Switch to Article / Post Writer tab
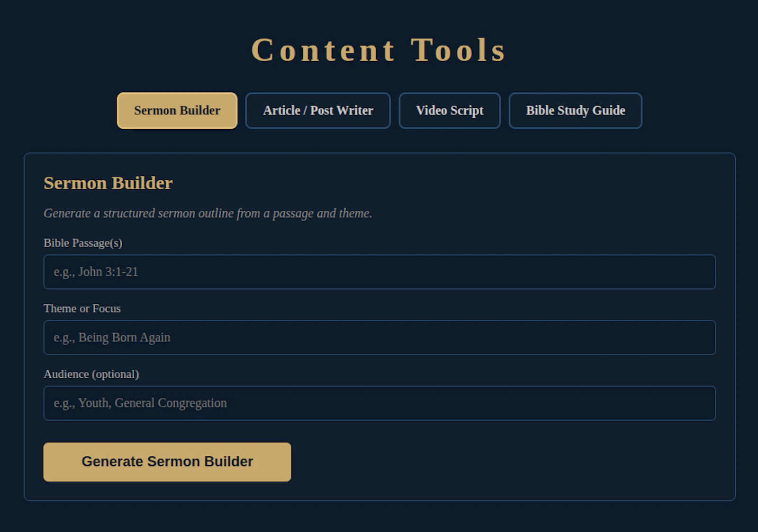 318,110
